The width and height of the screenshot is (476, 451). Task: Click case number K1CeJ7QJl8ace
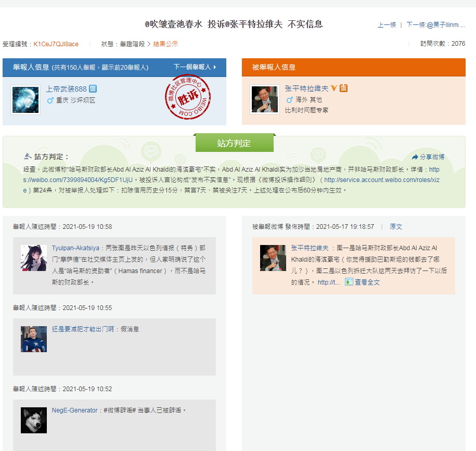56,44
